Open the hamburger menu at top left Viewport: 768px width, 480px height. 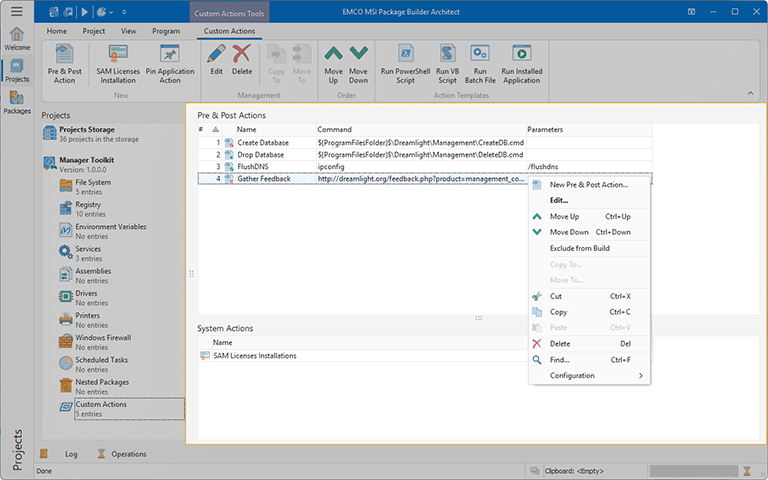tap(16, 11)
